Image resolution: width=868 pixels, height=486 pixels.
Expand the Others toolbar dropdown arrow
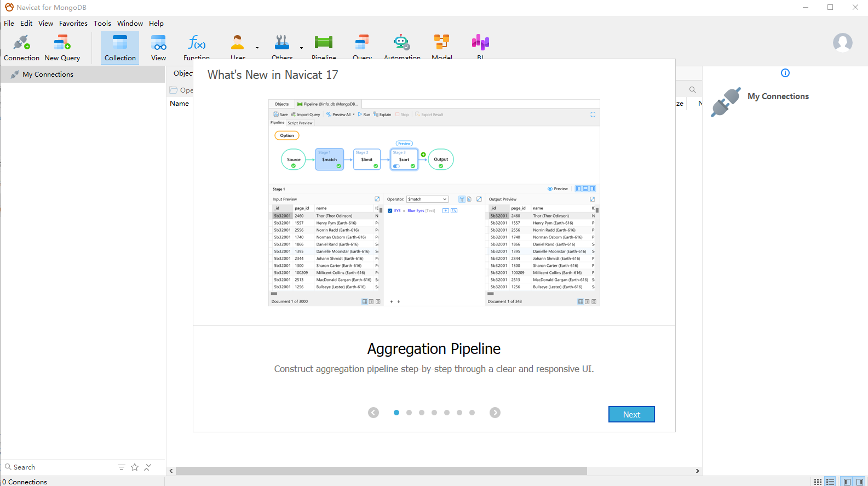pos(301,48)
